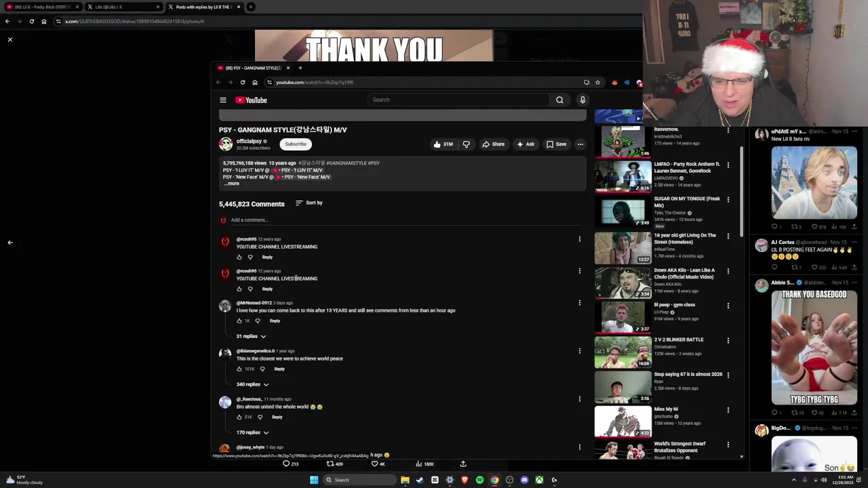The height and width of the screenshot is (488, 868).
Task: Dislike the MrNomad-0912 comment
Action: (x=259, y=321)
